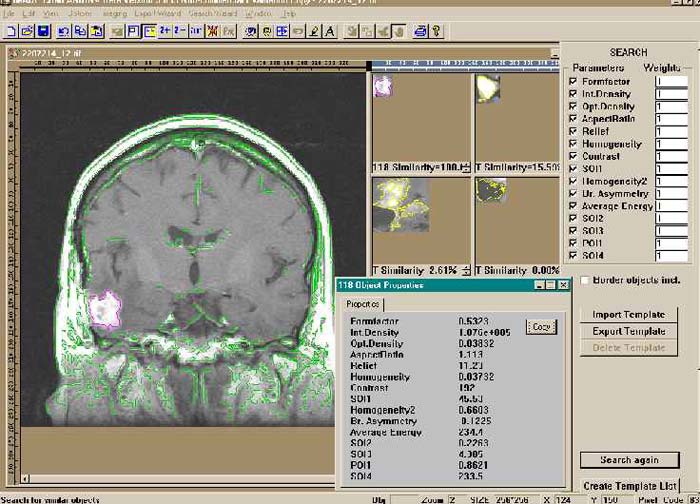Click the Create Template List button
The image size is (700, 504).
coord(629,486)
